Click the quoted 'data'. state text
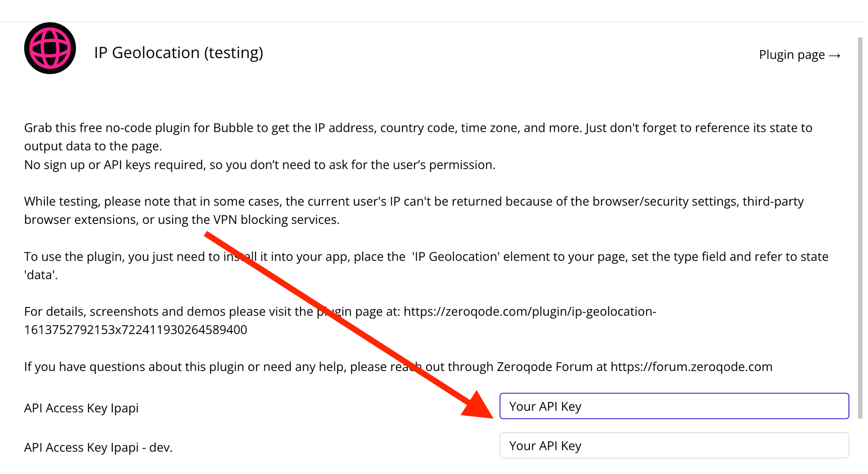The height and width of the screenshot is (474, 868). (41, 275)
